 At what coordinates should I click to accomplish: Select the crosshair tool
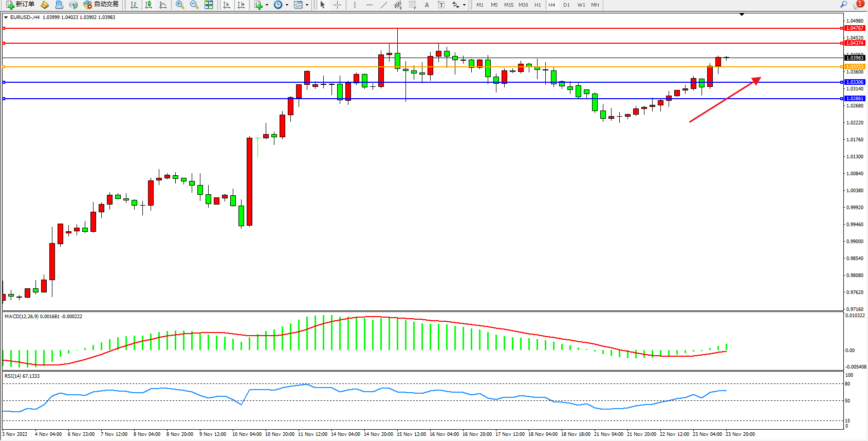click(337, 5)
